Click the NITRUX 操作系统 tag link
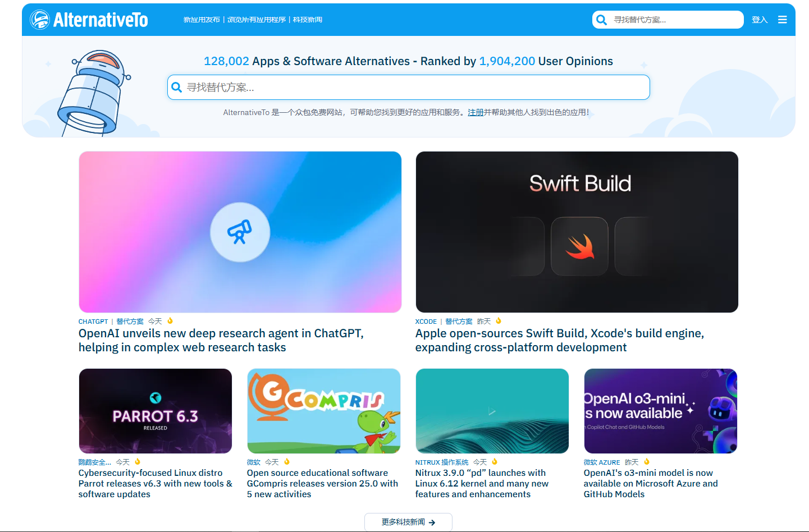 coord(442,462)
